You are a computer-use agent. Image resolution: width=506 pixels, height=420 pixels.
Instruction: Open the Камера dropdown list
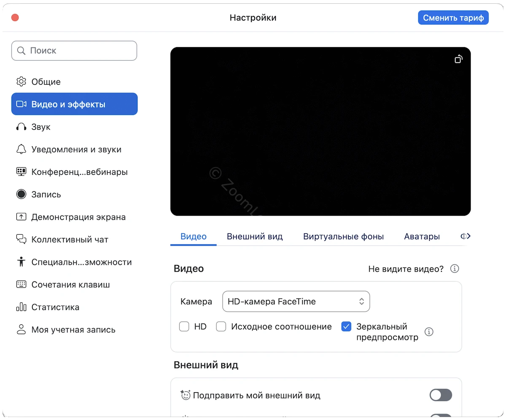click(296, 302)
